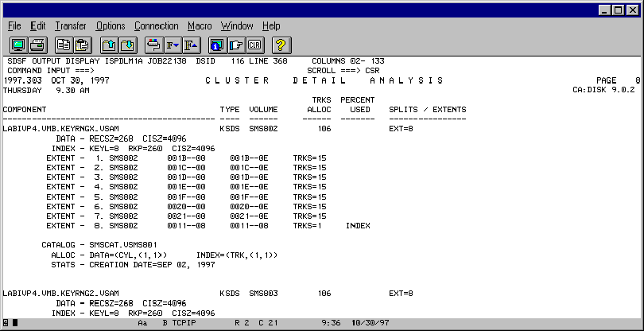Click the download file transfer icon
This screenshot has width=644, height=331.
tap(128, 45)
